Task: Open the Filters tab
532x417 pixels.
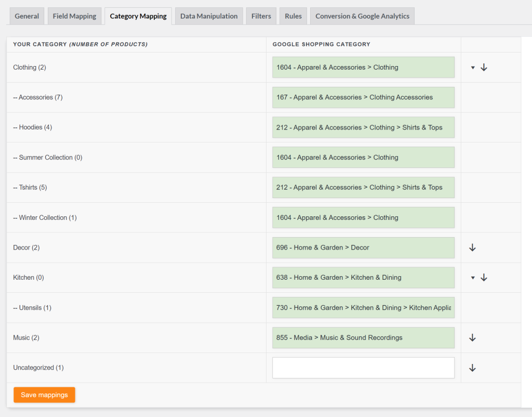Action: [x=261, y=16]
